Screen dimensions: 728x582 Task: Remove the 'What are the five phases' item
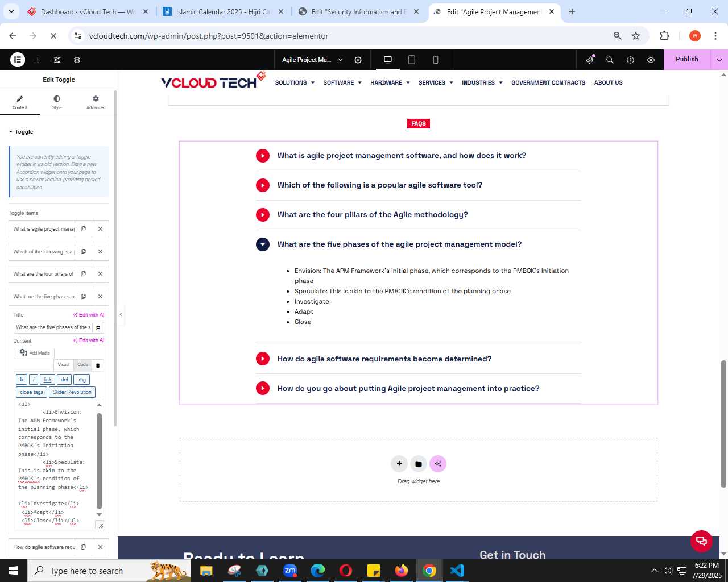tap(100, 296)
